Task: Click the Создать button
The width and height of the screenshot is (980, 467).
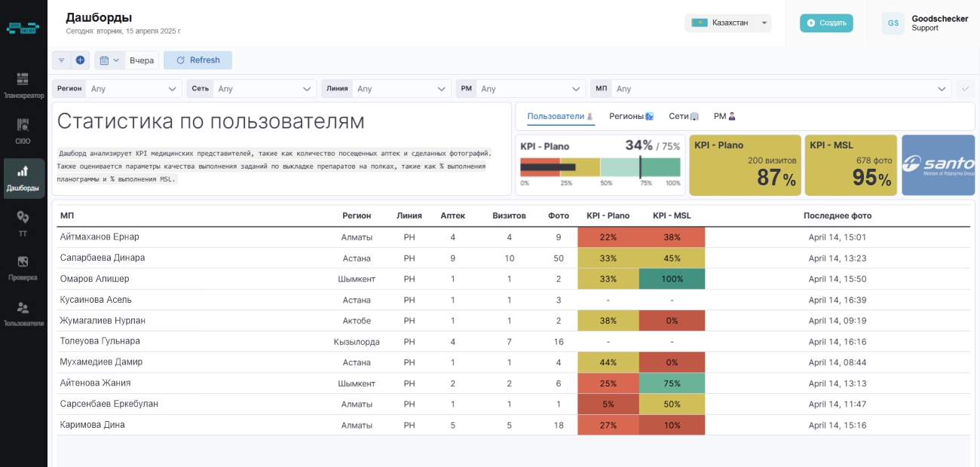Action: [x=826, y=23]
